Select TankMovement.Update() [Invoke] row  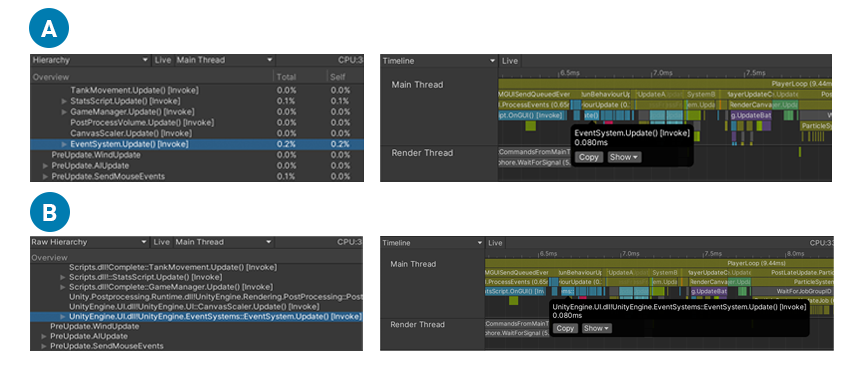197,90
